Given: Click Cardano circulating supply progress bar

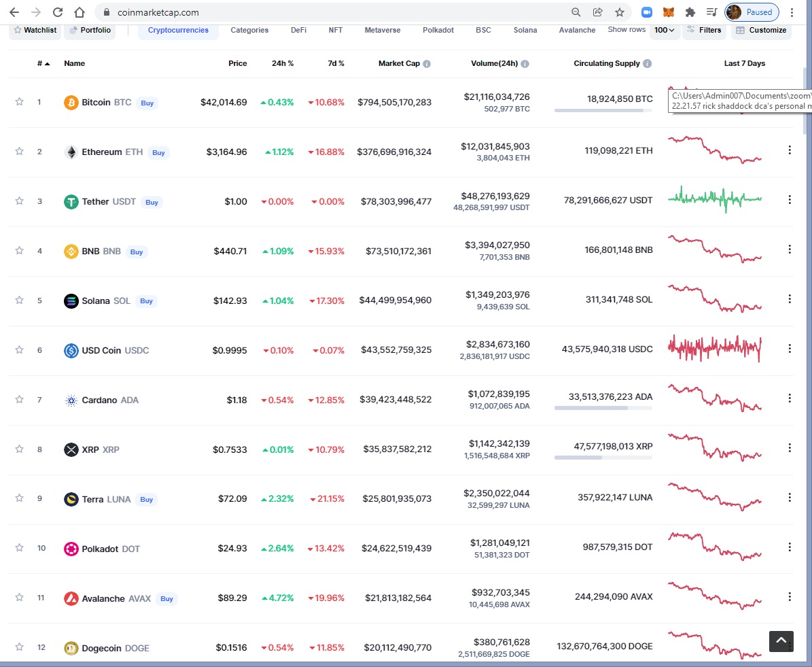Looking at the screenshot, I should tap(603, 409).
